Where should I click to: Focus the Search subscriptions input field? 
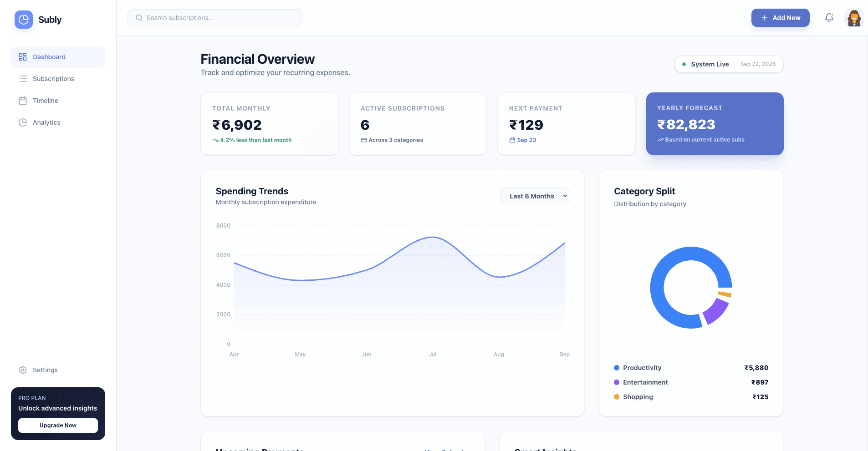coord(215,18)
